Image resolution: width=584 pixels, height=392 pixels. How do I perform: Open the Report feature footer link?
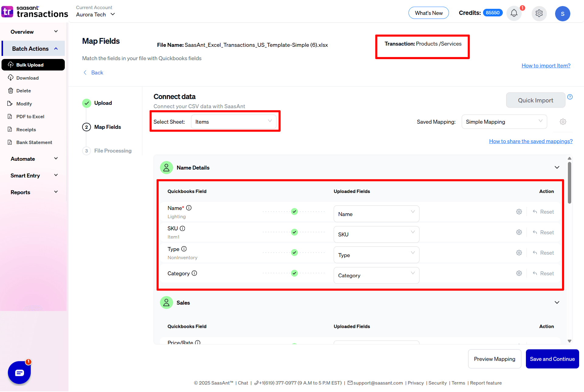(x=486, y=383)
